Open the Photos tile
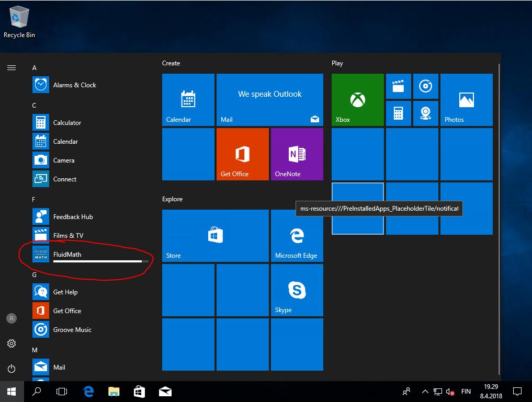The image size is (532, 402). (x=467, y=100)
